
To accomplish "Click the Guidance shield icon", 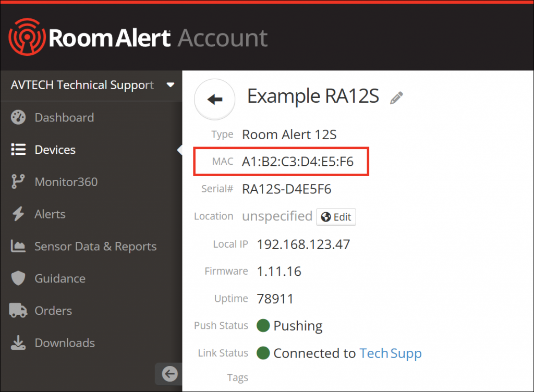I will pyautogui.click(x=18, y=278).
